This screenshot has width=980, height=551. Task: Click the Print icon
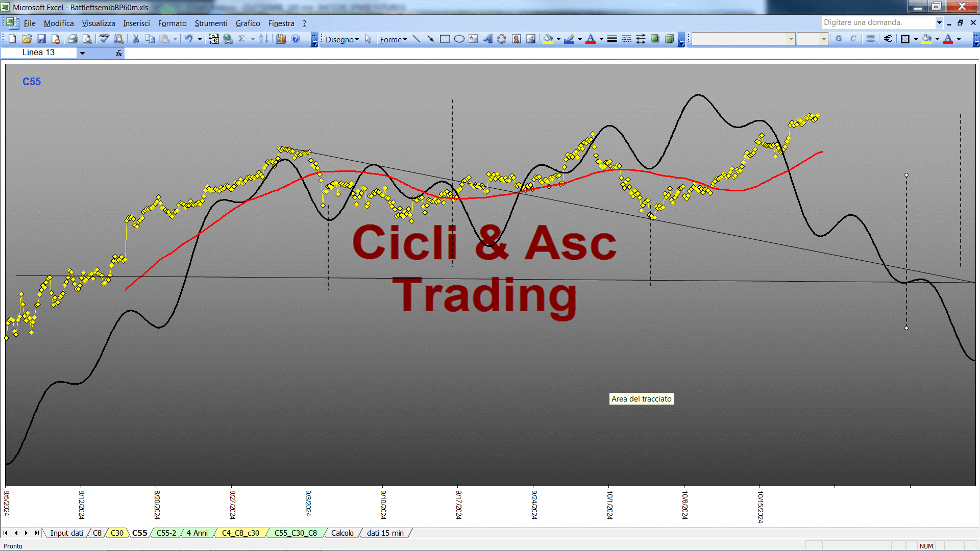tap(72, 39)
